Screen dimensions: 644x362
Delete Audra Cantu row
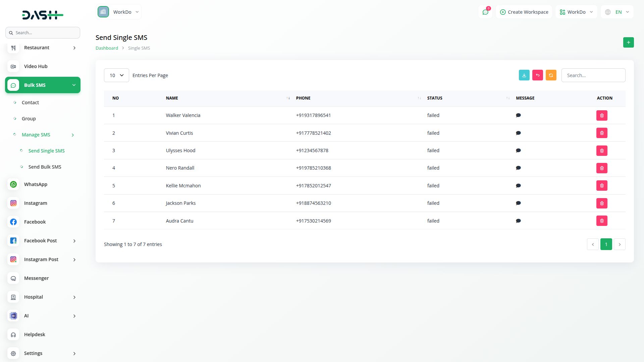click(602, 221)
